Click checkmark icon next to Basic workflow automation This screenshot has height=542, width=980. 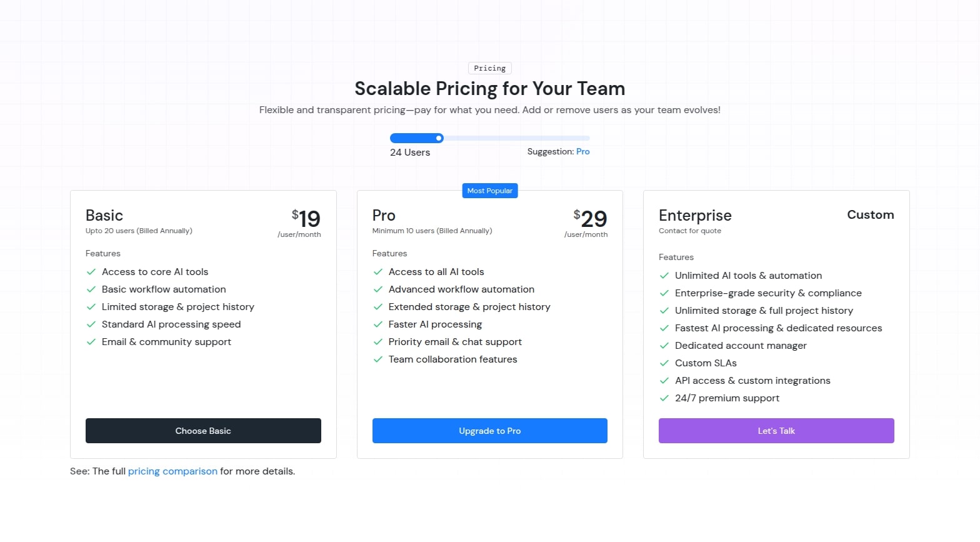91,289
